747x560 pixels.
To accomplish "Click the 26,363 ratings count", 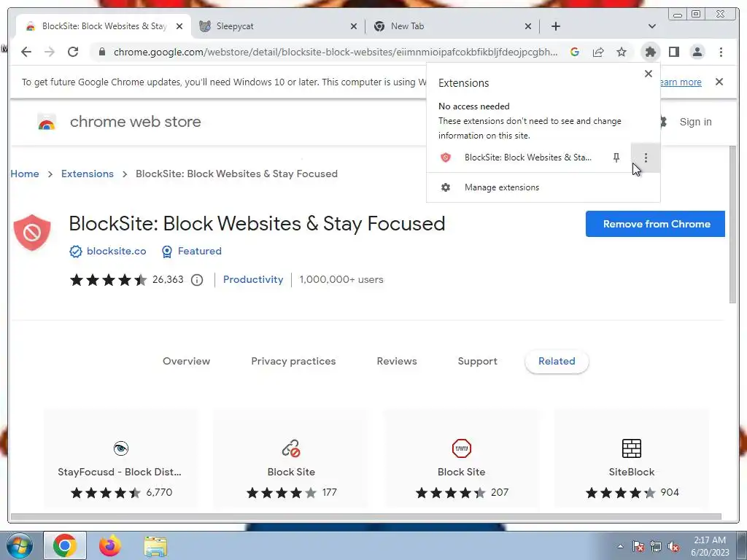I will [x=168, y=279].
